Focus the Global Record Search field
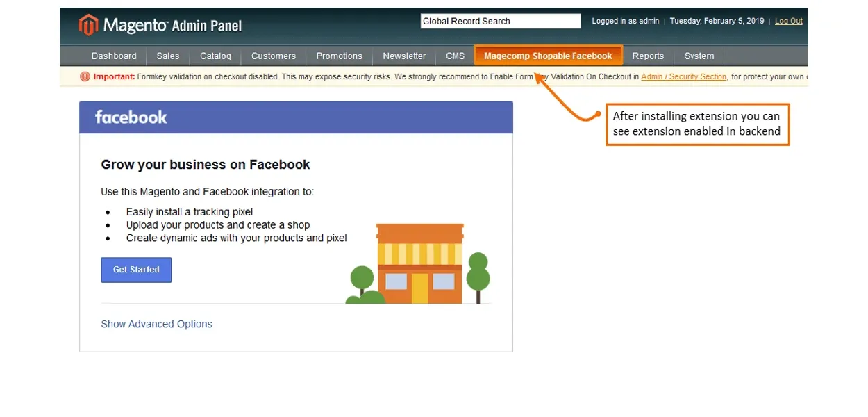868x417 pixels. [x=500, y=22]
